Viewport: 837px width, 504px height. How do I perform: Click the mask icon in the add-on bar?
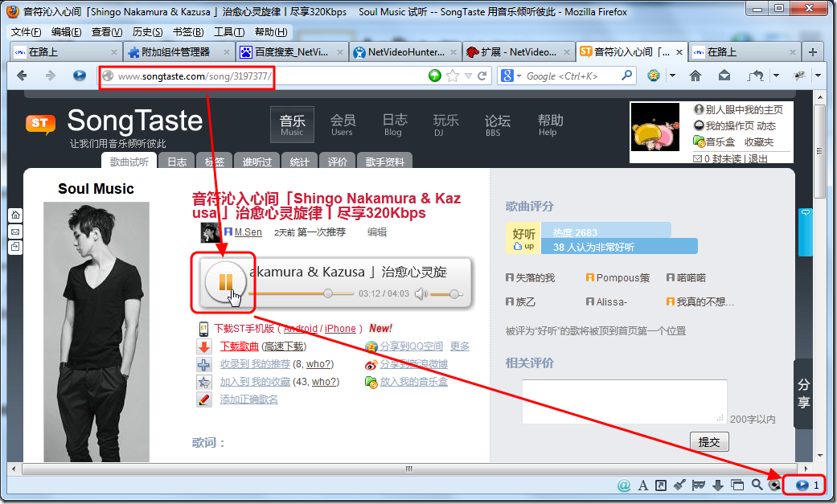coord(698,485)
